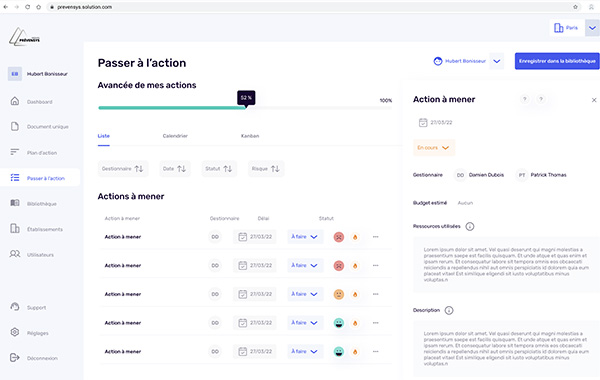Screen dimensions: 600x380
Task: Open À faire dropdown in third row
Action: 305,294
